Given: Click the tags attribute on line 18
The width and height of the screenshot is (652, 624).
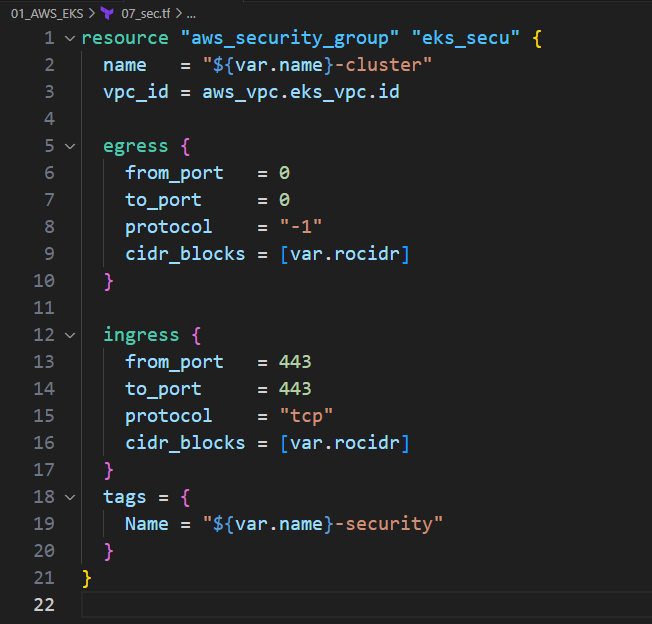Looking at the screenshot, I should (125, 498).
